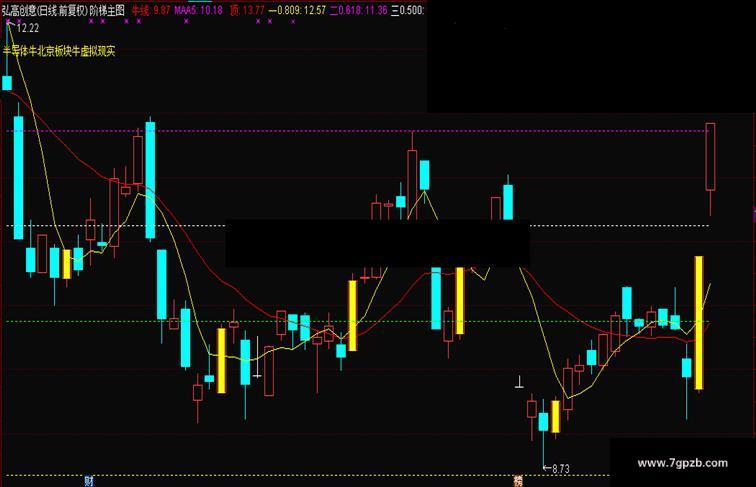Select the 一0.809: 12.57 level label

(297, 10)
